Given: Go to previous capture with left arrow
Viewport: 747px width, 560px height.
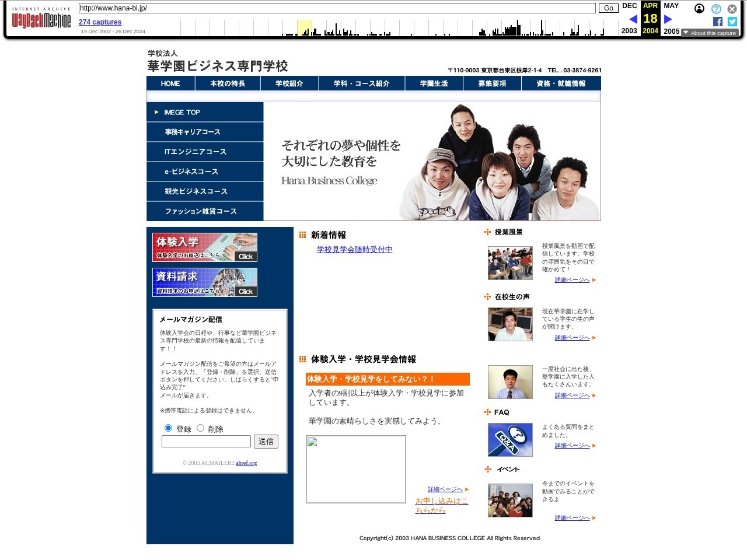Looking at the screenshot, I should [x=633, y=19].
